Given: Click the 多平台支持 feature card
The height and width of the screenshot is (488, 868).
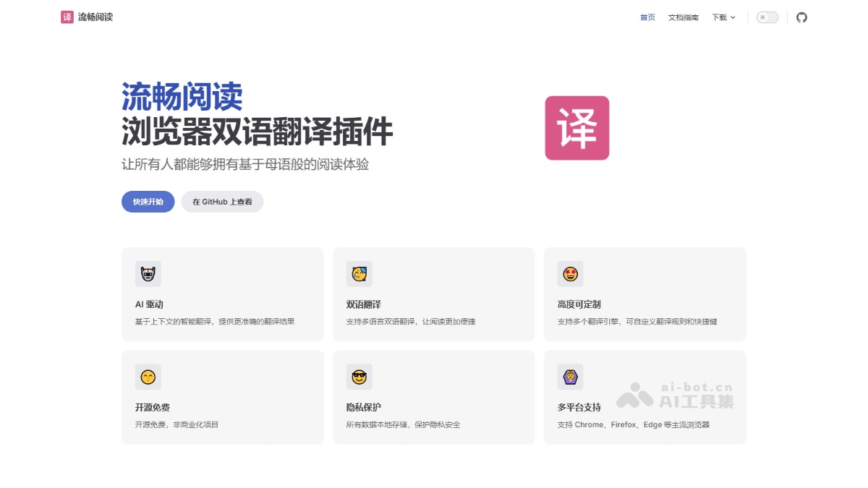Looking at the screenshot, I should (644, 397).
